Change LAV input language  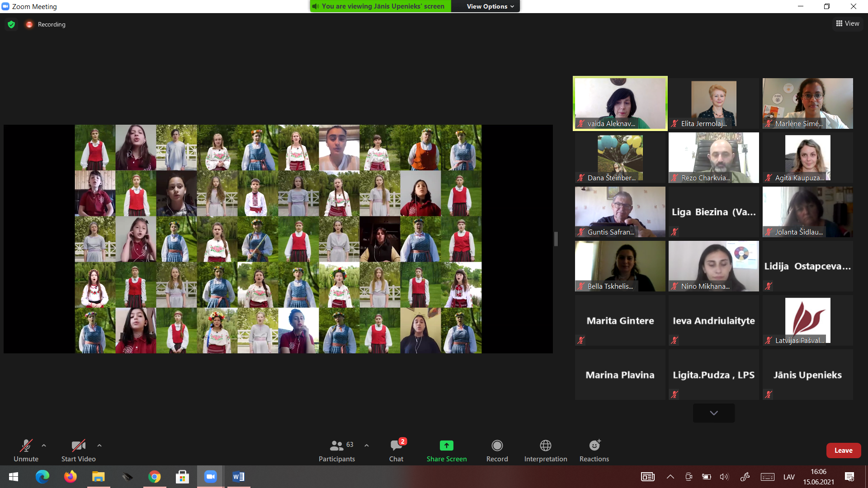789,477
